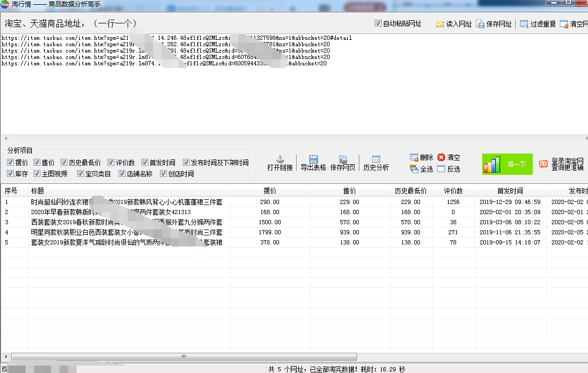Viewport: 588px width, 373px height.
Task: Click the green 淘一下 analyze button
Action: point(507,164)
